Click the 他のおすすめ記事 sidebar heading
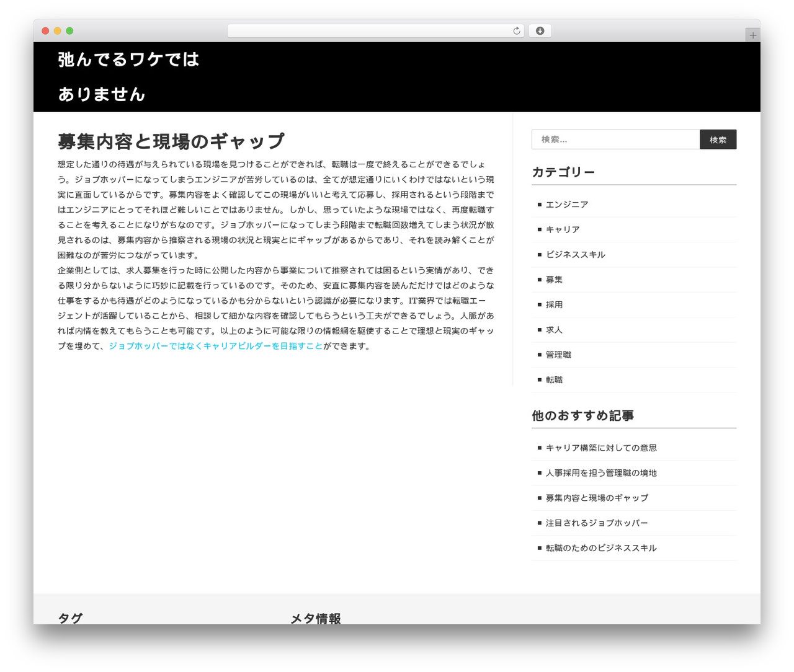 click(x=582, y=415)
